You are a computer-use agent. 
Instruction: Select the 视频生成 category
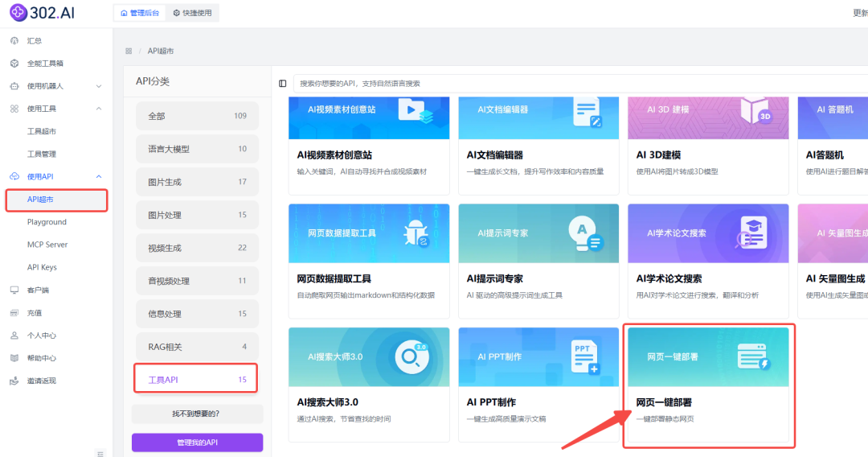(x=197, y=248)
